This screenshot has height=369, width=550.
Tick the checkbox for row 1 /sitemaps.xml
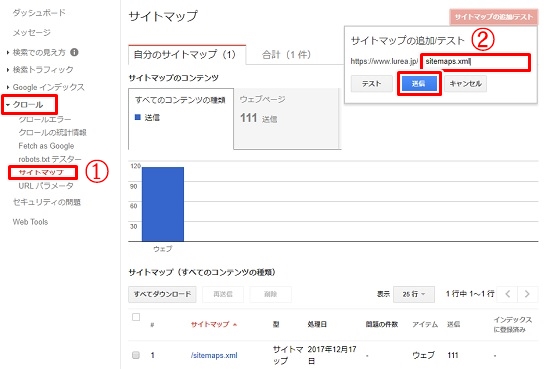(x=136, y=355)
